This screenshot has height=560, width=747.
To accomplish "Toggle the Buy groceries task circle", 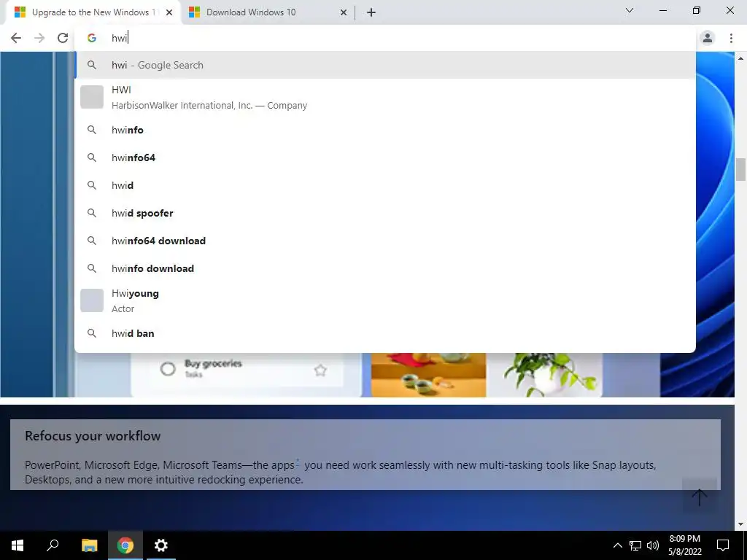I will (168, 368).
